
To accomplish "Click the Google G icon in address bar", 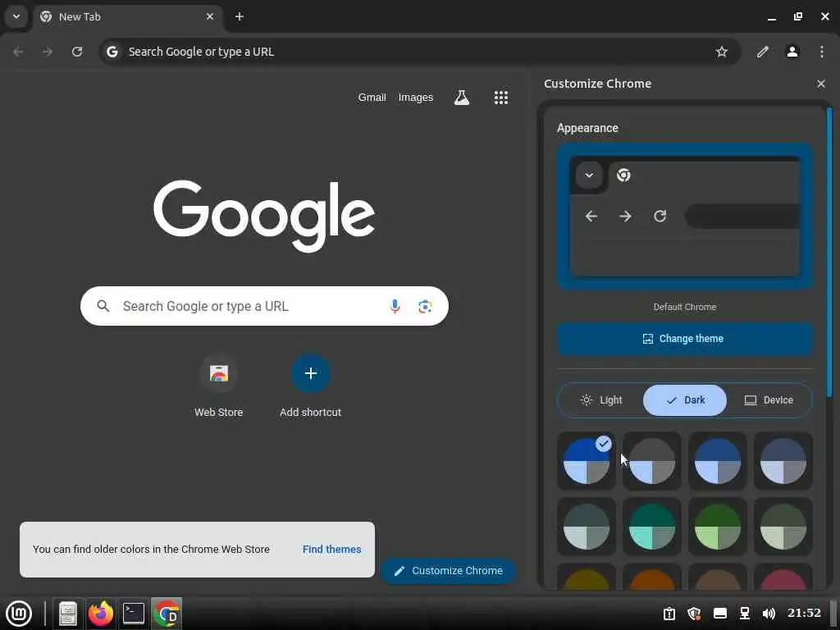I will tap(112, 52).
